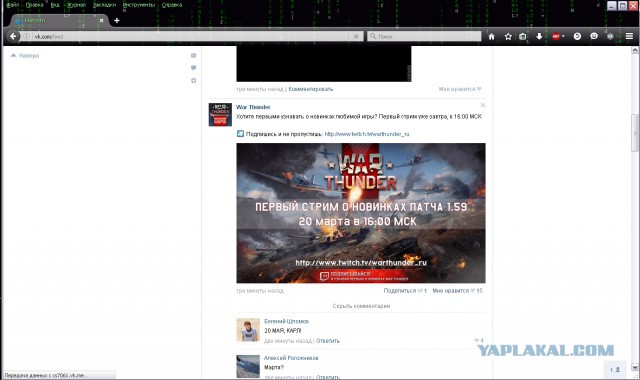
Task: Click the small comment bubble sidebar icon
Action: tap(193, 68)
